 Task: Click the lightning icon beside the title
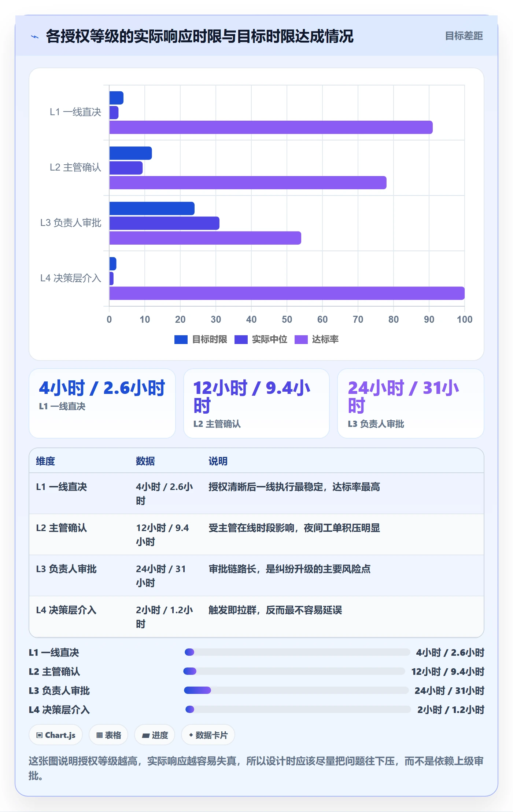[x=35, y=36]
